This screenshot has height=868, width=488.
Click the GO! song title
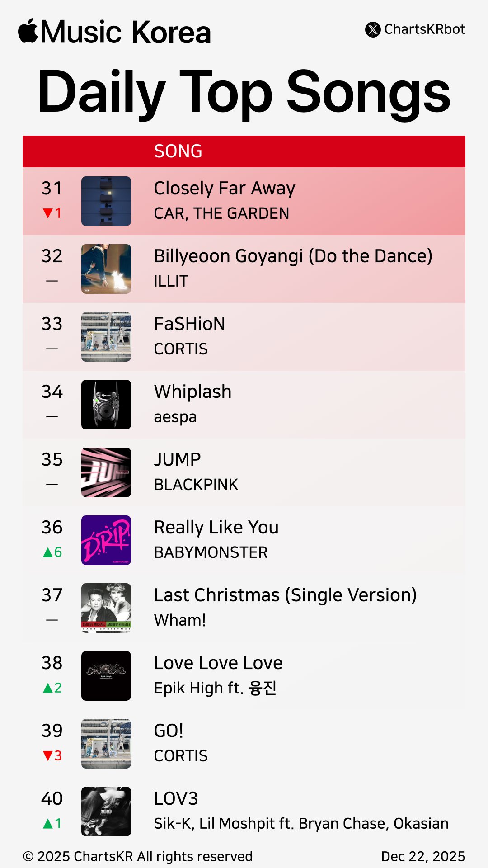point(169,731)
